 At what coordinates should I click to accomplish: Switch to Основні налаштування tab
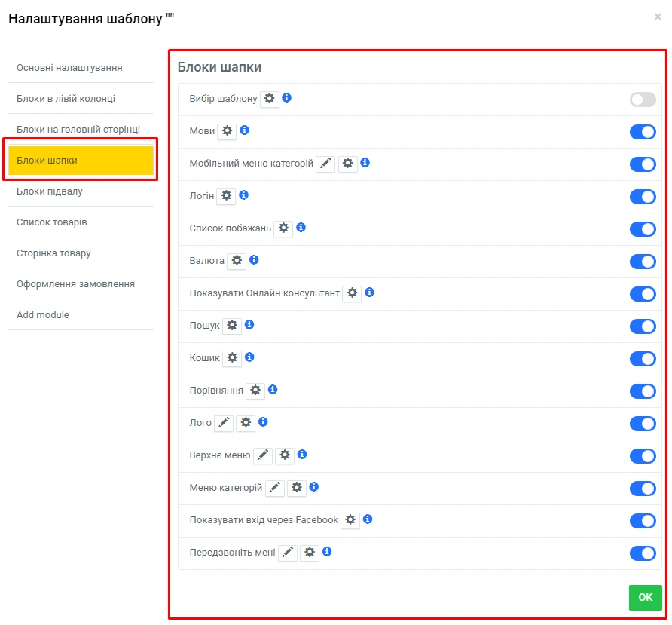(x=69, y=68)
